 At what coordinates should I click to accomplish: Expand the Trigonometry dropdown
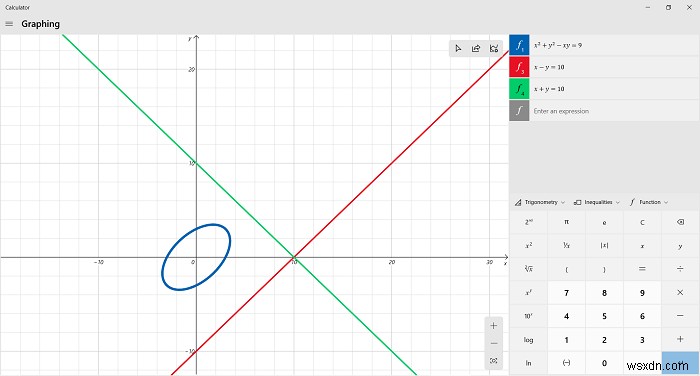540,202
